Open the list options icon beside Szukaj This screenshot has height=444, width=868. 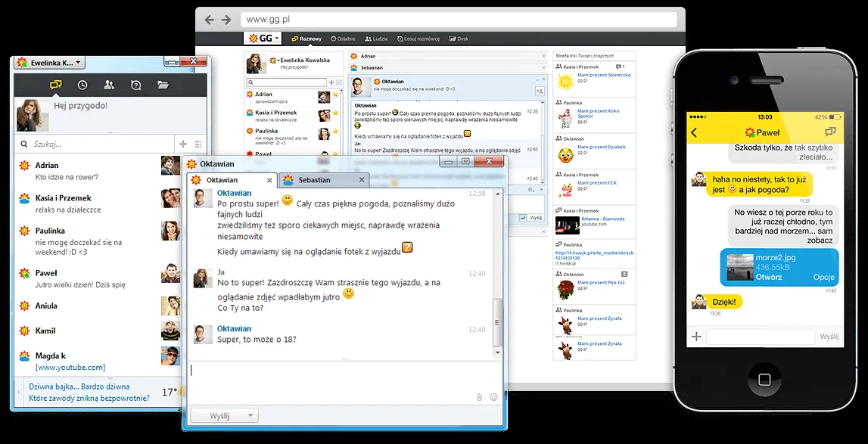pos(198,144)
